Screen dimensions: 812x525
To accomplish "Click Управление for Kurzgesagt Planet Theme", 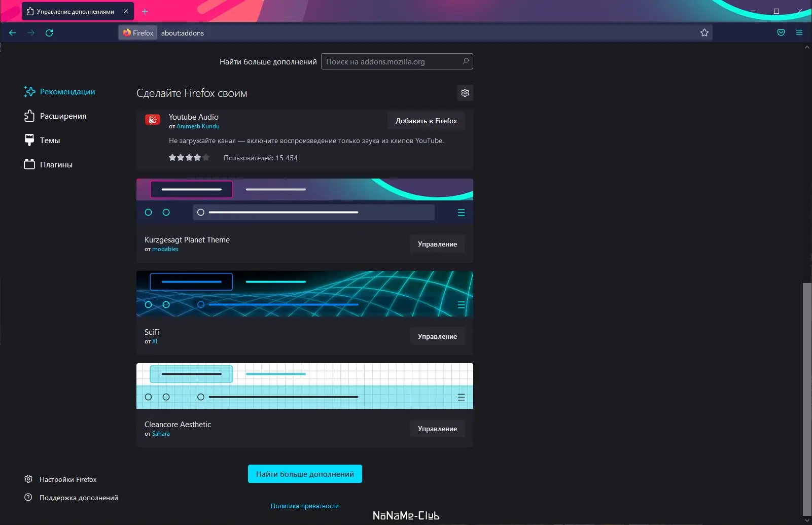I will click(x=437, y=244).
